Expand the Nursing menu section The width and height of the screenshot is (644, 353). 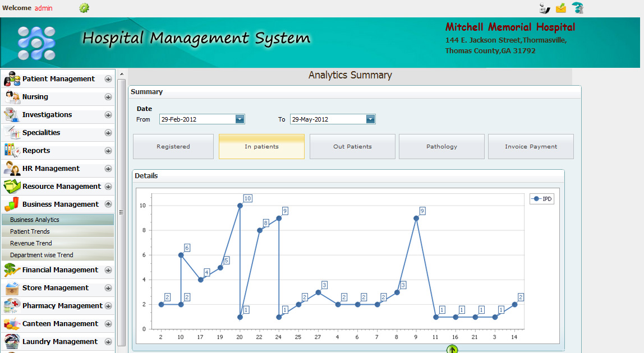click(108, 97)
